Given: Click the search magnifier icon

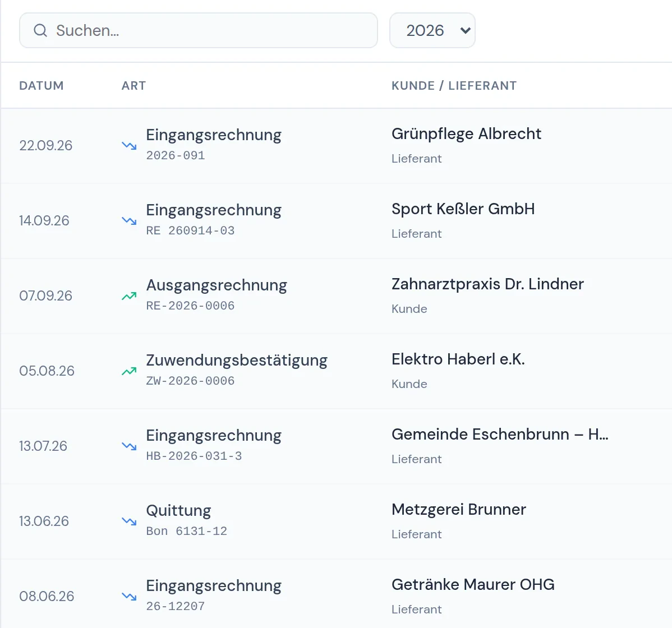Looking at the screenshot, I should coord(40,30).
